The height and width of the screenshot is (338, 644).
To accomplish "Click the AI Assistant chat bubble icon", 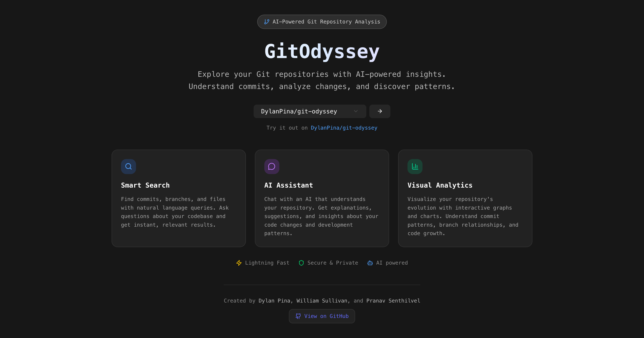I will tap(271, 166).
